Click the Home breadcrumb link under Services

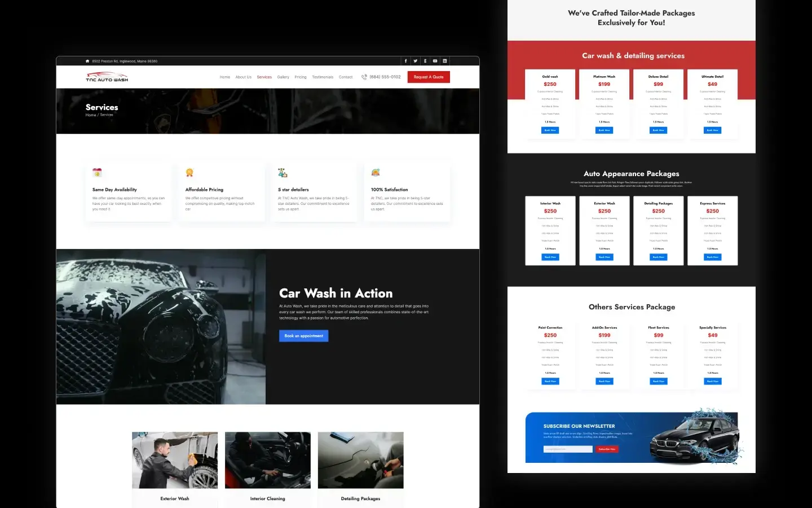click(90, 115)
